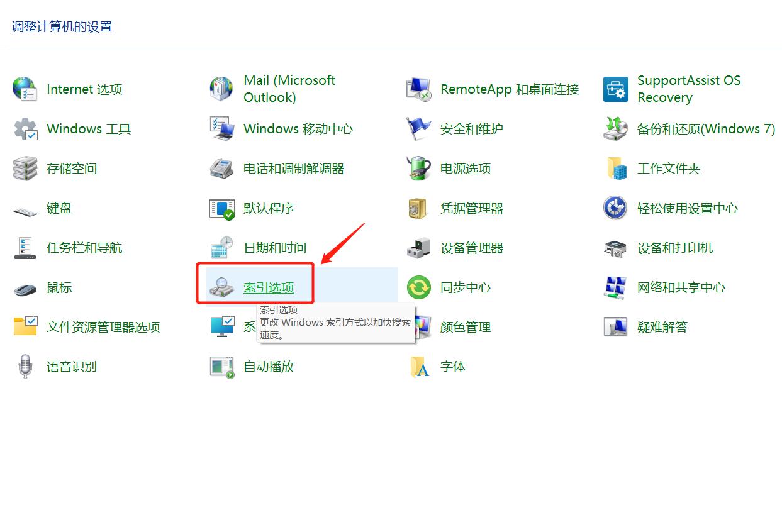Viewport: 782px width, 532px height.
Task: Open Windows 工具 gear icon
Action: 25,129
